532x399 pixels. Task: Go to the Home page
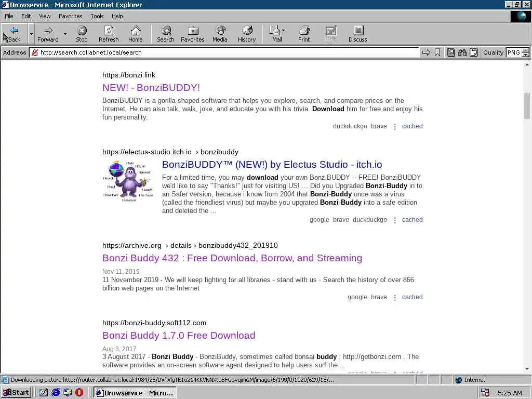136,34
